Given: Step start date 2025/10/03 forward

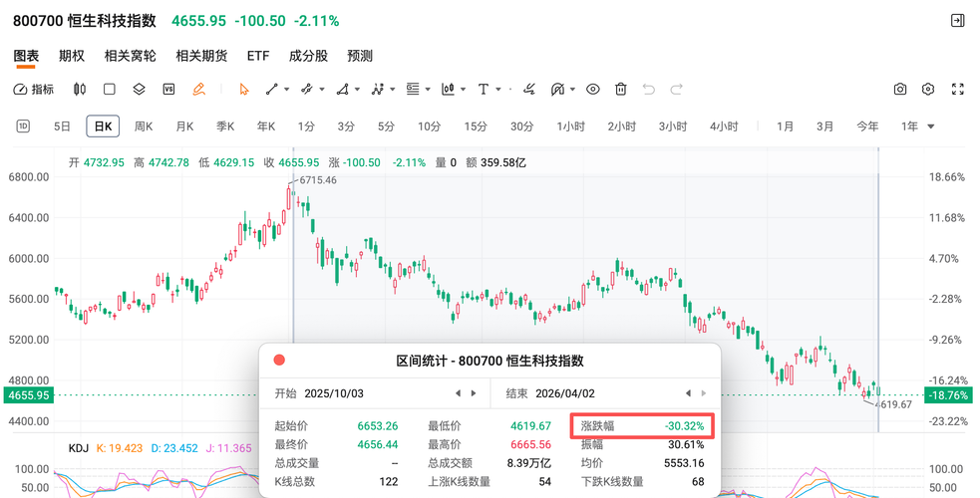Looking at the screenshot, I should tap(474, 393).
